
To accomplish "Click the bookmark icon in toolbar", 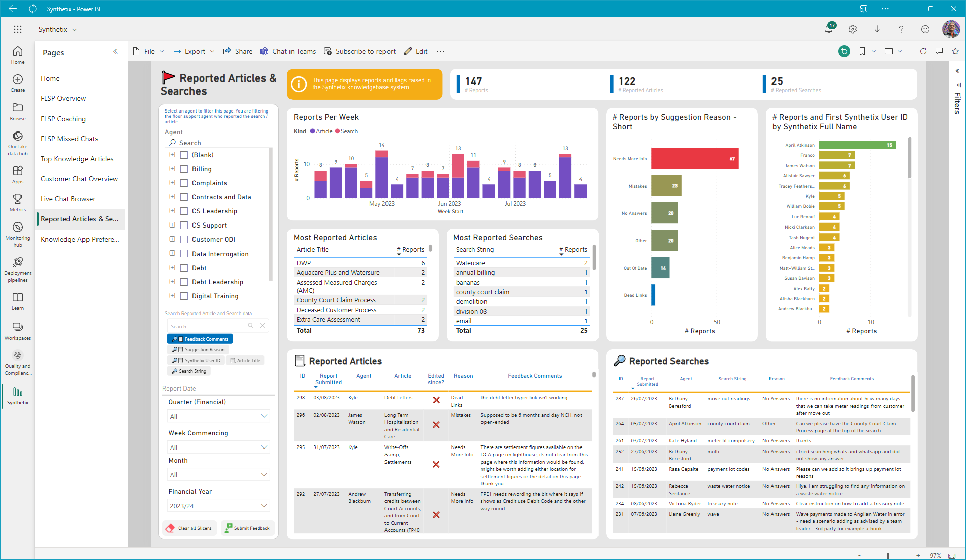I will tap(862, 51).
